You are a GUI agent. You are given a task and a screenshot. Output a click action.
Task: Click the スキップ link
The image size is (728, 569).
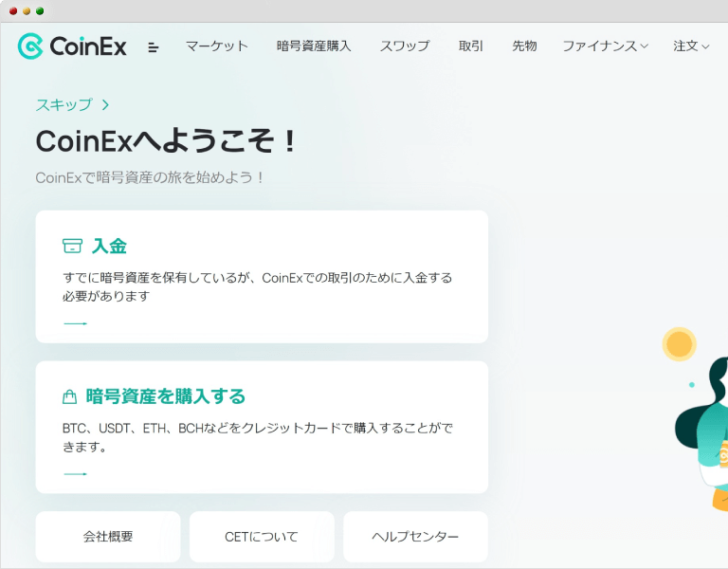click(64, 104)
